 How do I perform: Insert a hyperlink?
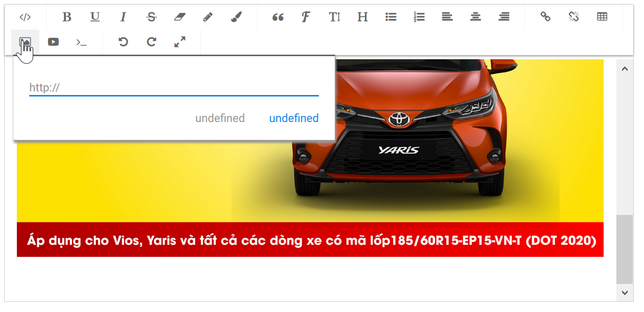(x=546, y=17)
